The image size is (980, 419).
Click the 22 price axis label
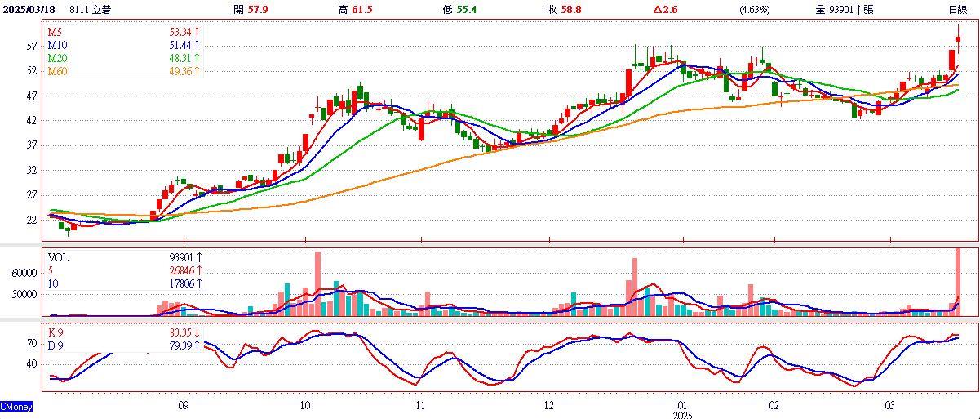tap(32, 220)
